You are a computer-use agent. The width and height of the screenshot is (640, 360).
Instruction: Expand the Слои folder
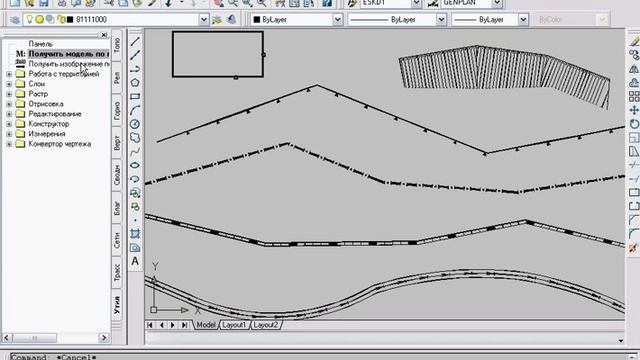pos(9,84)
